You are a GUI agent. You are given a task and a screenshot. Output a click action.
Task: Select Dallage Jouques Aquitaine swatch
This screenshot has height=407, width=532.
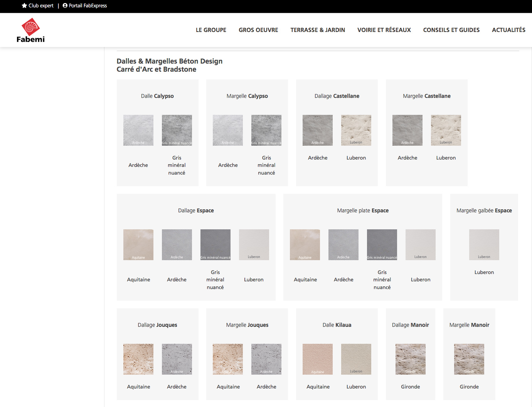tap(138, 359)
